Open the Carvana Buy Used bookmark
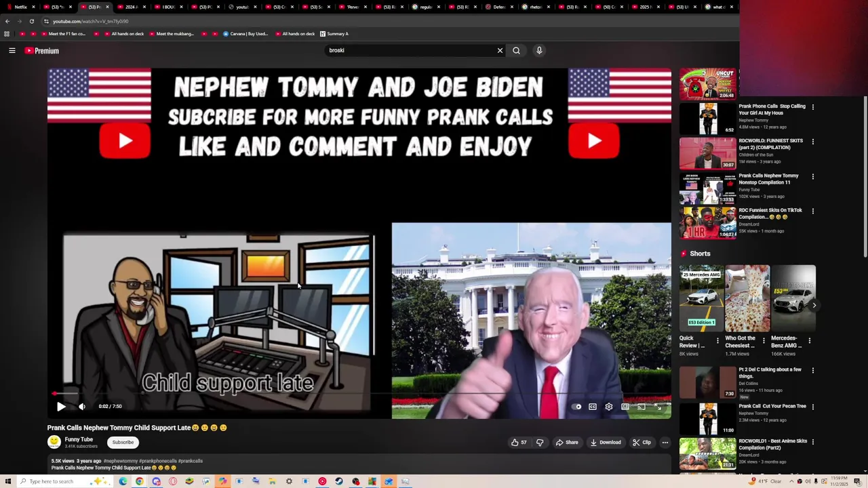The height and width of the screenshot is (488, 868). [245, 34]
